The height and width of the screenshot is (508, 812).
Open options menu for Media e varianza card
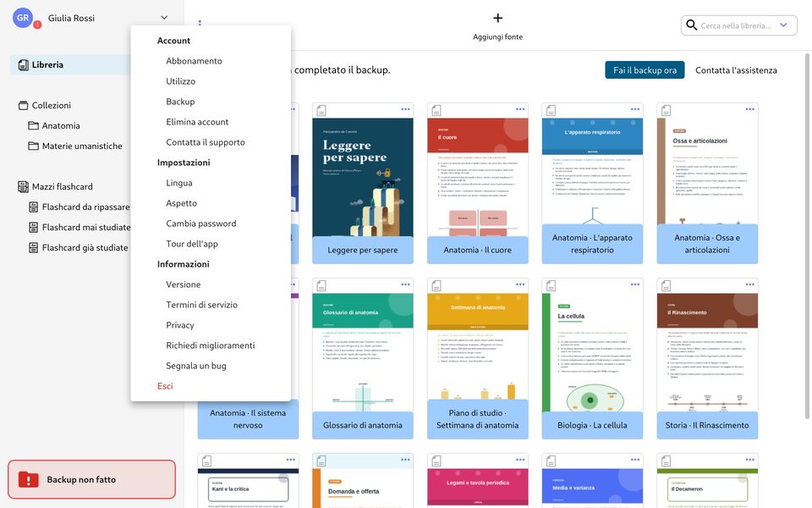(635, 460)
